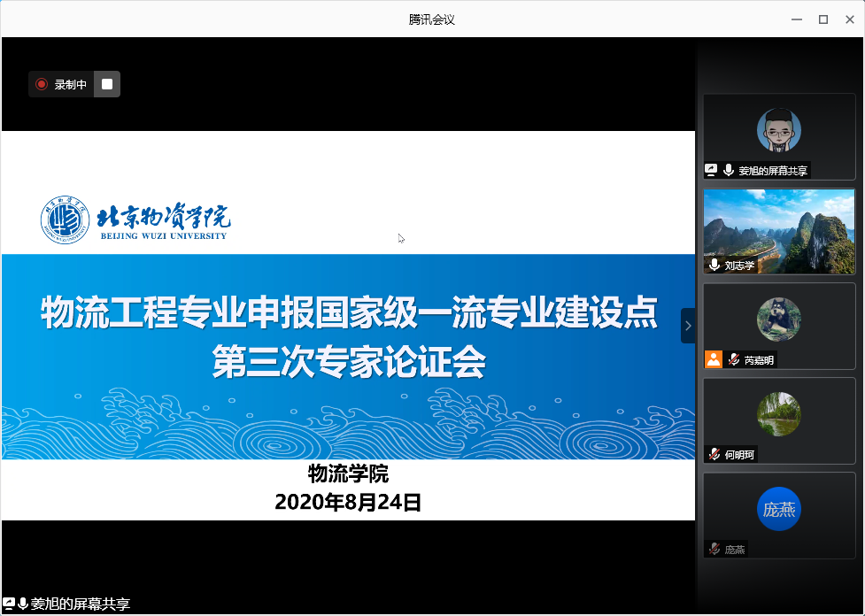The height and width of the screenshot is (616, 865).
Task: Click 姜旭's cartoon avatar in participant list
Action: click(778, 131)
